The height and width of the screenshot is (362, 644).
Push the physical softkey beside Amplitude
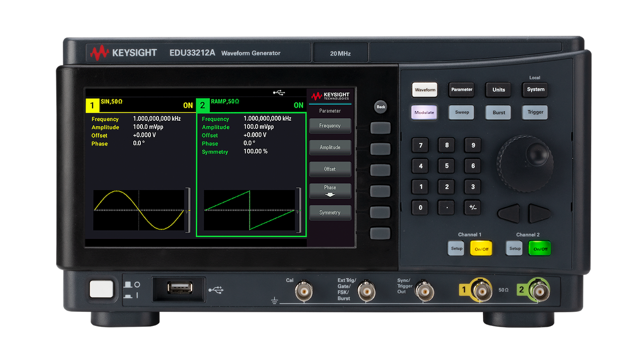[380, 149]
